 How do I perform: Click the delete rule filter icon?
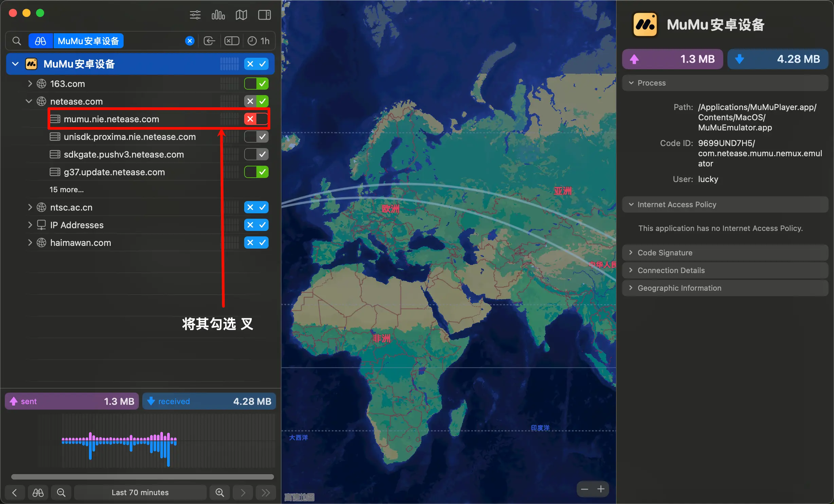coord(232,41)
